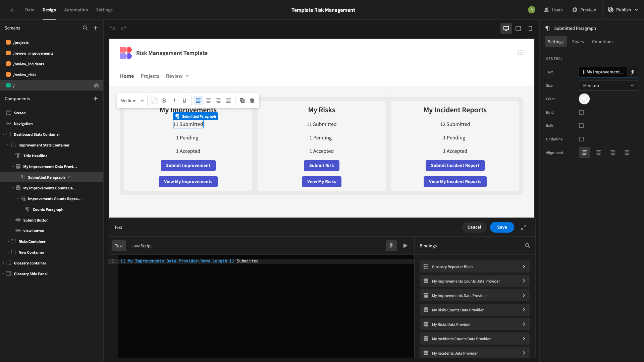Expand Glossary Repeater Block binding option
The width and height of the screenshot is (644, 362).
click(523, 266)
